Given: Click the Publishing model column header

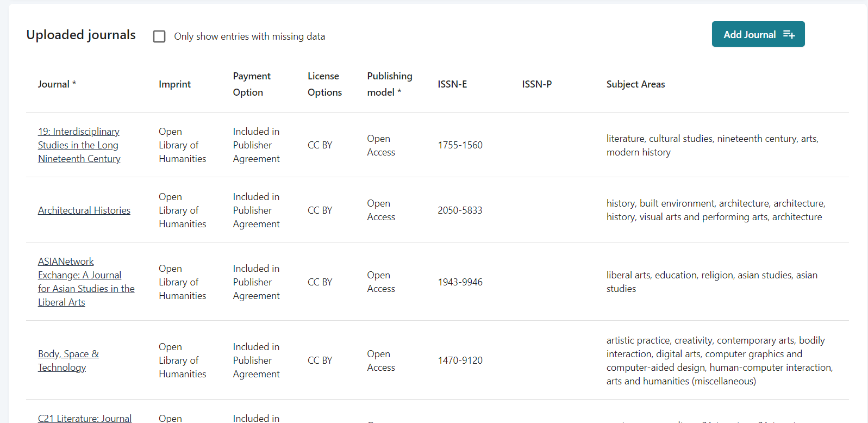Looking at the screenshot, I should [x=389, y=84].
